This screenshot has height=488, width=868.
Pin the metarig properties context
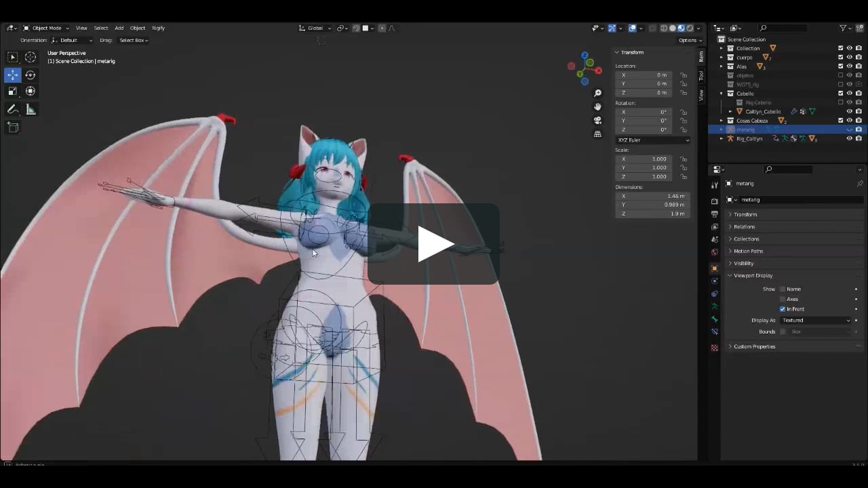pos(860,184)
